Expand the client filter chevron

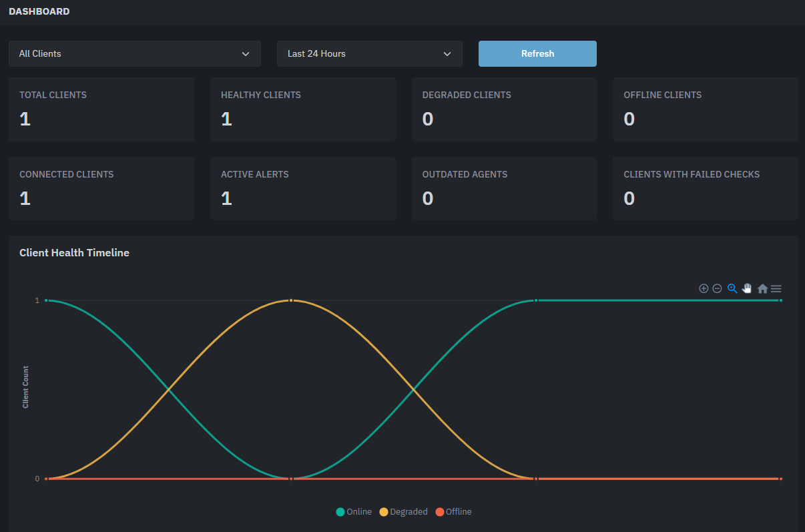tap(246, 53)
